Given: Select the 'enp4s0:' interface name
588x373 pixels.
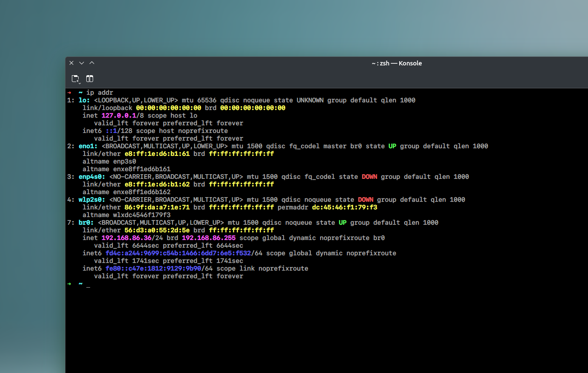Looking at the screenshot, I should click(x=92, y=177).
